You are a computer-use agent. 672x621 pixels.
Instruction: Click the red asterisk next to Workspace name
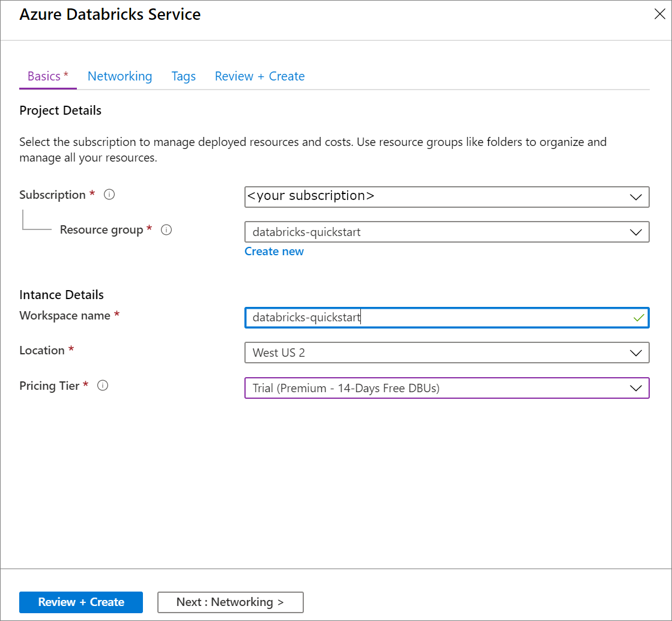pos(117,312)
